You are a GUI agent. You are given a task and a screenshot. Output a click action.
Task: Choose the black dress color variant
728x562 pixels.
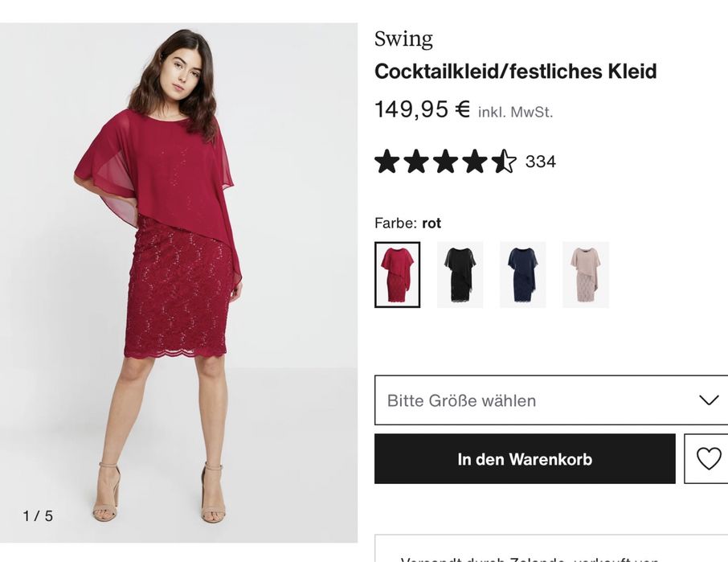pyautogui.click(x=460, y=274)
